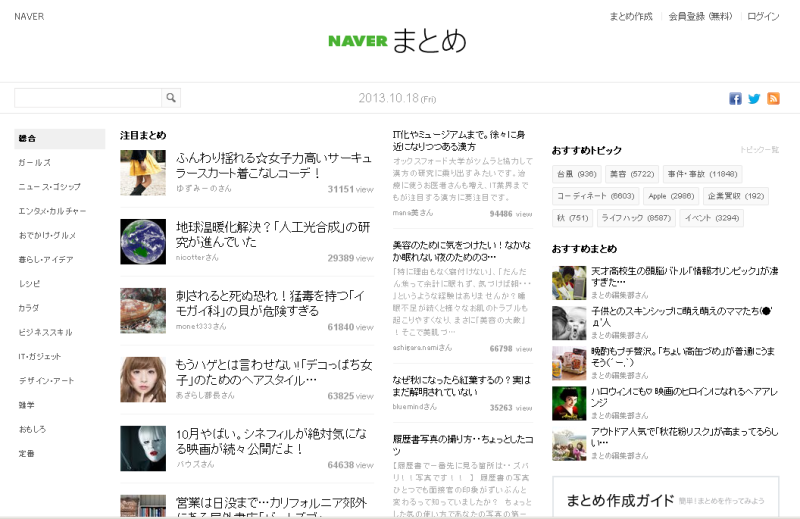
Task: Select the ガールズ category
Action: [35, 162]
